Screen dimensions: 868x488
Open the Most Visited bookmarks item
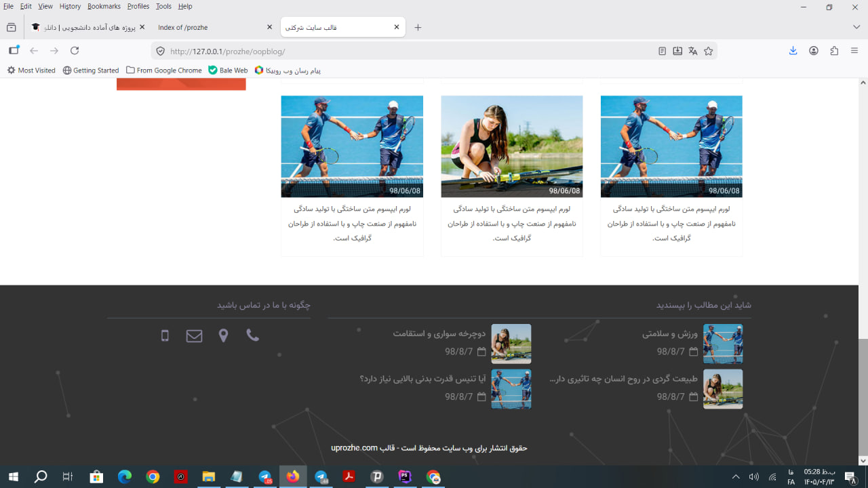tap(31, 70)
